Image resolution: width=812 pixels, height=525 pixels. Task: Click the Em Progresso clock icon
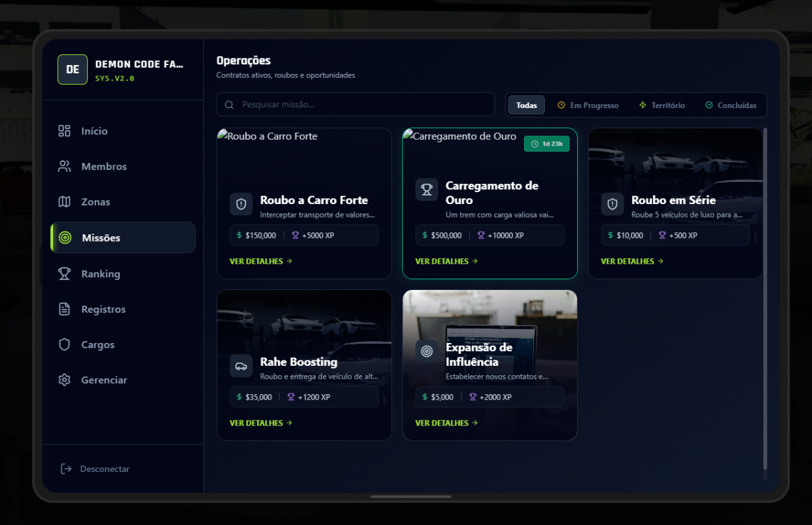(x=562, y=105)
